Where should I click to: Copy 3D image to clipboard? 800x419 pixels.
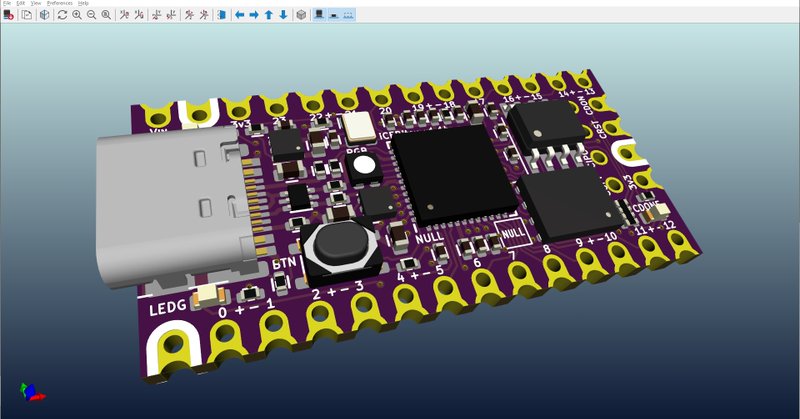[x=27, y=15]
